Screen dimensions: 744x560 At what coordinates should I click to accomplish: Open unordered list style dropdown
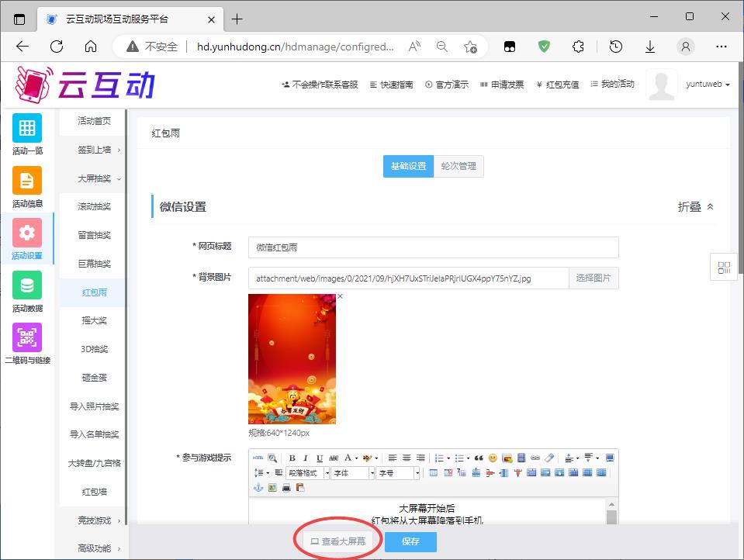point(468,458)
